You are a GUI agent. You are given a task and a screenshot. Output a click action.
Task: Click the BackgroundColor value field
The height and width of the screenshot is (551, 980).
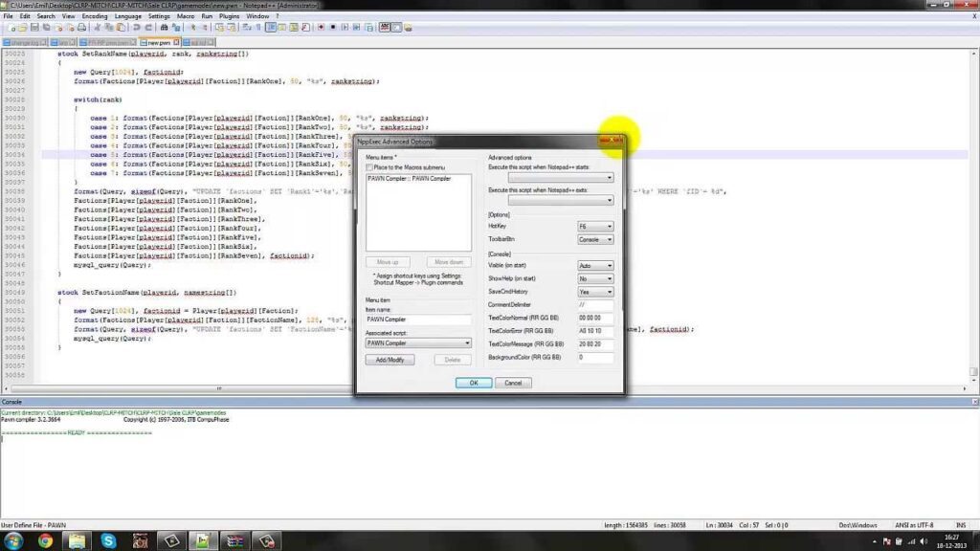coord(595,358)
